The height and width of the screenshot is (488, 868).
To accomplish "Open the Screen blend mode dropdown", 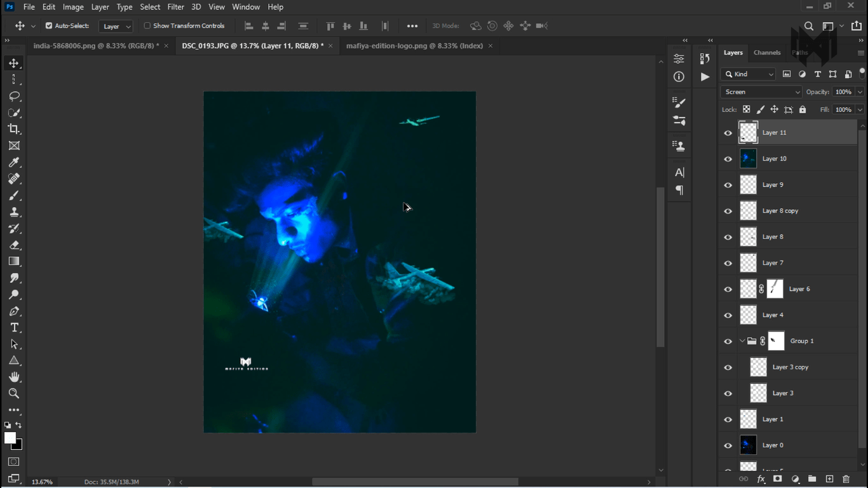I will pos(761,92).
